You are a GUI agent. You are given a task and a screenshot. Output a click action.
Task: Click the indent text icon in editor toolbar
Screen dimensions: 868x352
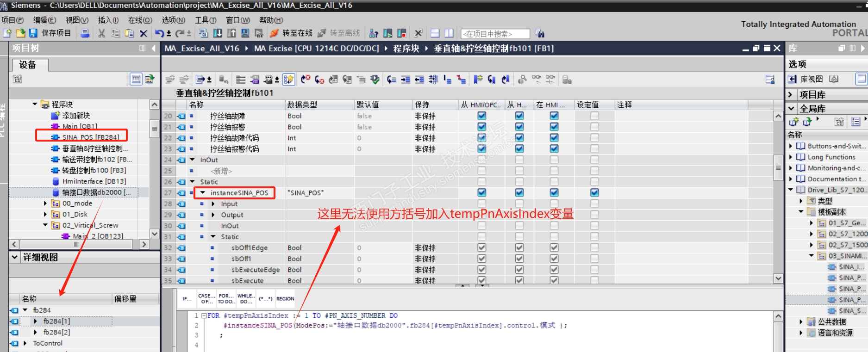(x=406, y=80)
